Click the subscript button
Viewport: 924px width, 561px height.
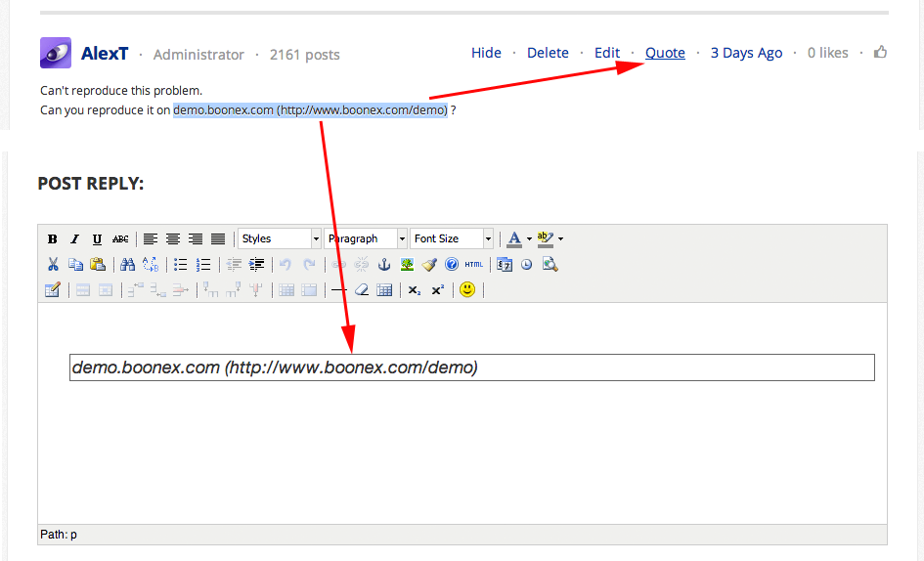pos(415,290)
